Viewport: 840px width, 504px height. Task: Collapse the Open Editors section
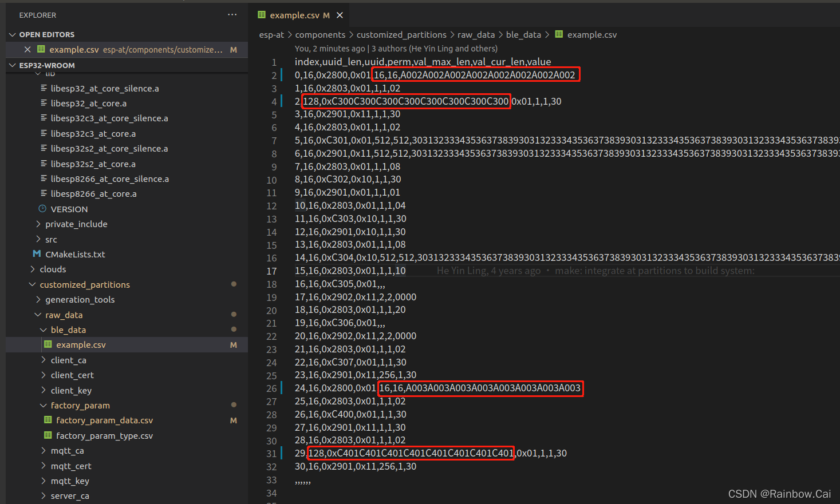point(13,34)
